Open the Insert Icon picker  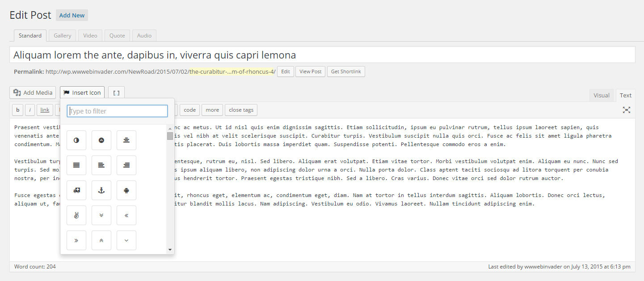82,93
